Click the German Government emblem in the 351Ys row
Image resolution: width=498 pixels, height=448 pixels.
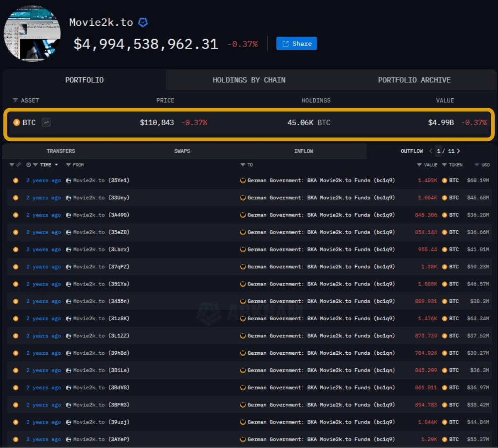point(243,284)
